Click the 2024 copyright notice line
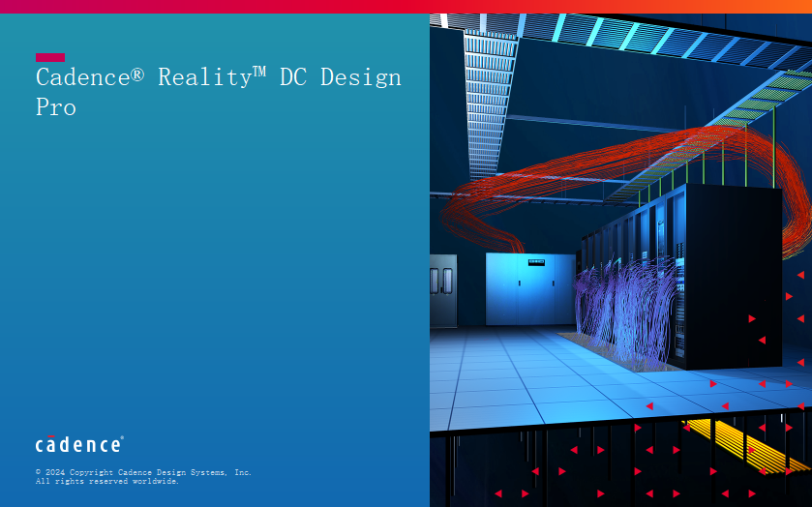The height and width of the screenshot is (507, 812). coord(143,472)
